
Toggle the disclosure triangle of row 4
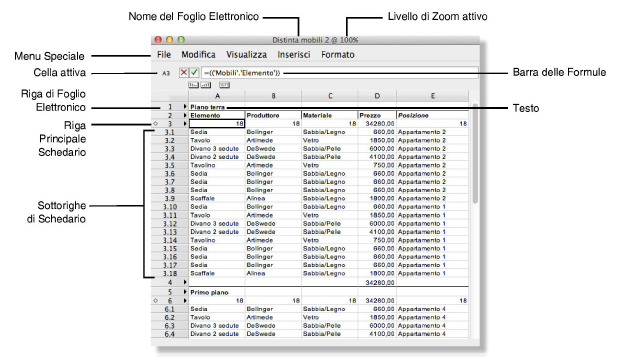(185, 282)
